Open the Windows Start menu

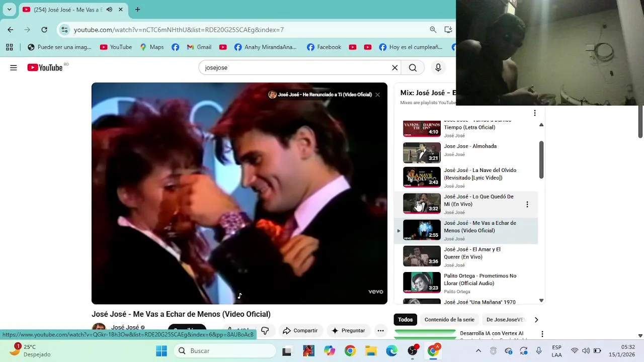coord(162,350)
